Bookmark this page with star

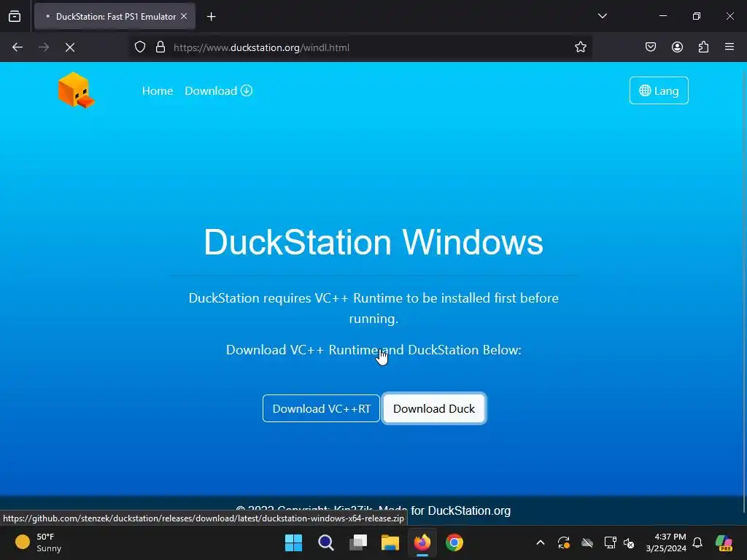coord(580,47)
